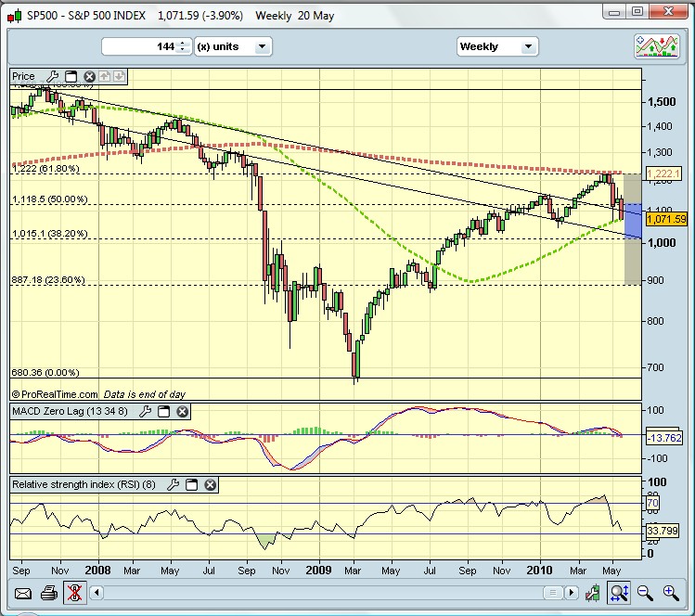Viewport: 695px width, 616px height.
Task: Click the Relative strength index (RSI) (8) title
Action: coord(84,484)
